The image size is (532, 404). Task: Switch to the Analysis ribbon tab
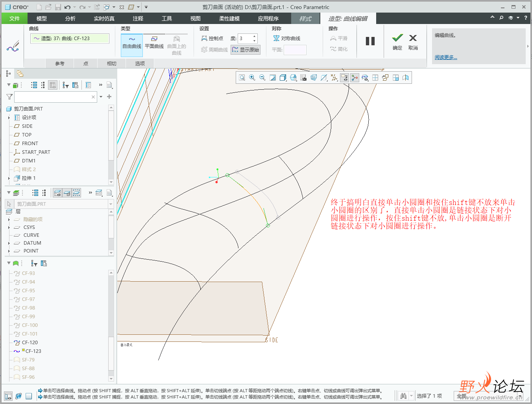point(70,18)
